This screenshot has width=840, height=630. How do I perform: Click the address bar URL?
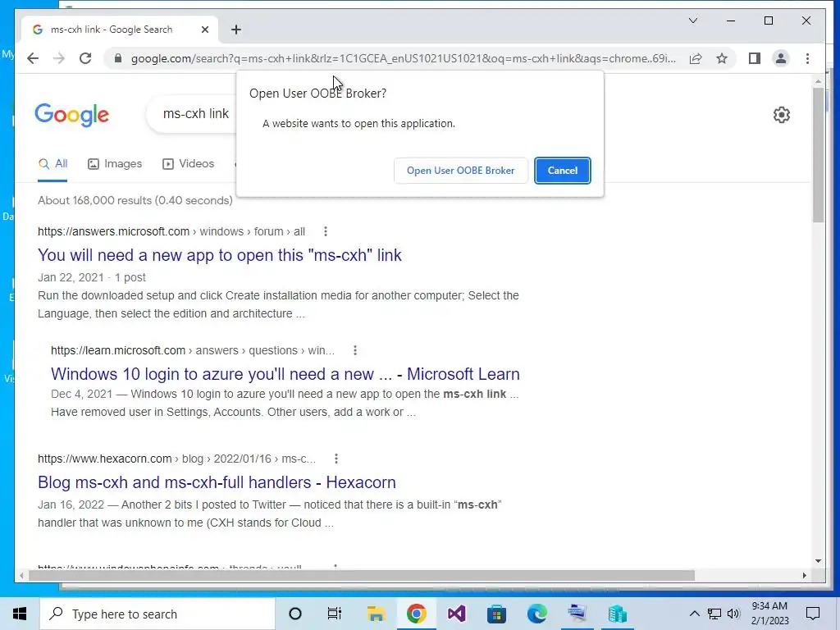coord(403,58)
